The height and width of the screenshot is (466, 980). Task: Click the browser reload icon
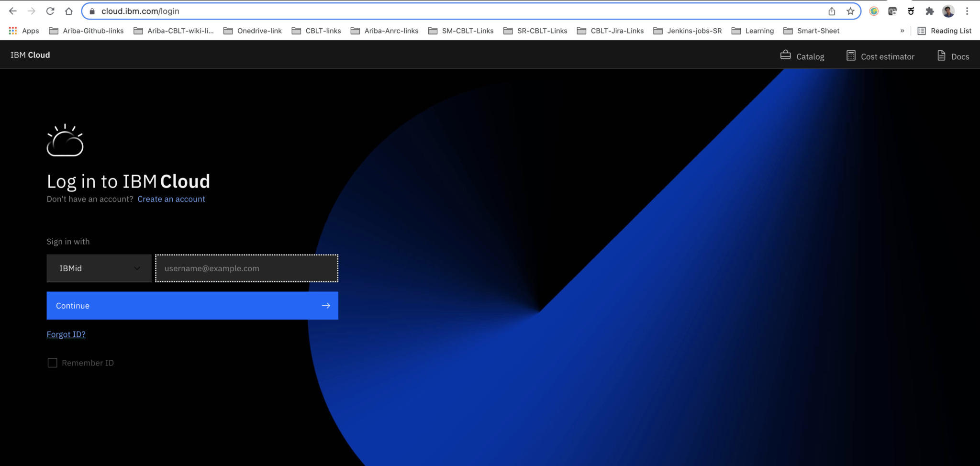tap(50, 11)
